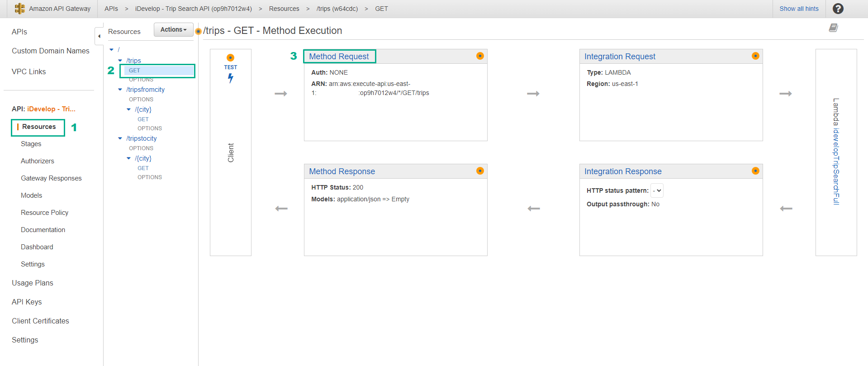Go to Dashboard
The image size is (868, 366).
37,247
